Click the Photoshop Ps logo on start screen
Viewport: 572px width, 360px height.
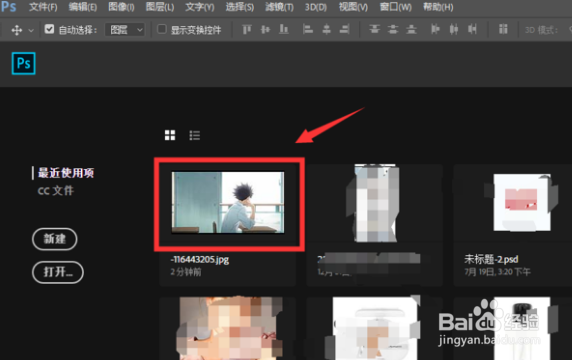click(24, 63)
